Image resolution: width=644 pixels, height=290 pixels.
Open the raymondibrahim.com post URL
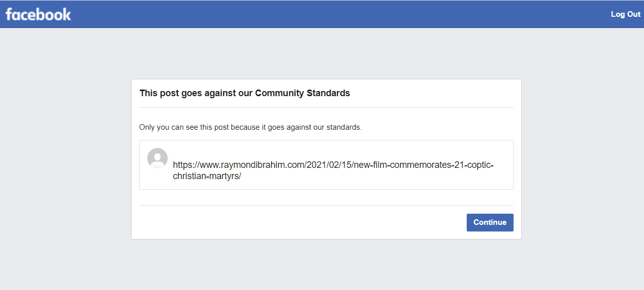click(333, 171)
